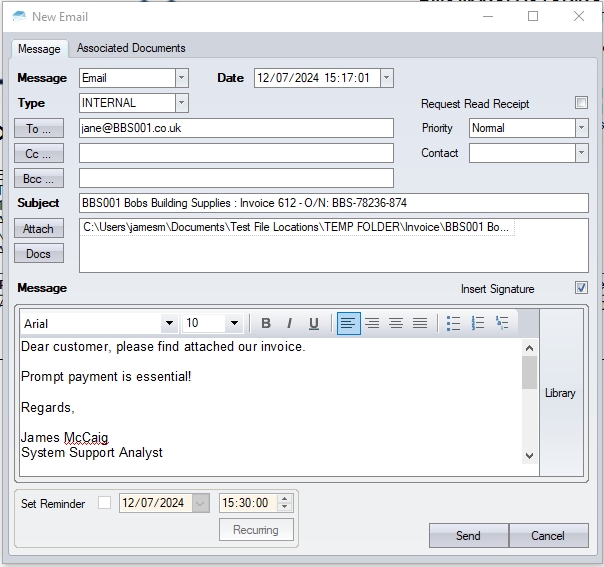Expand the Contact dropdown
Viewport: 604px width, 567px height.
coord(582,153)
